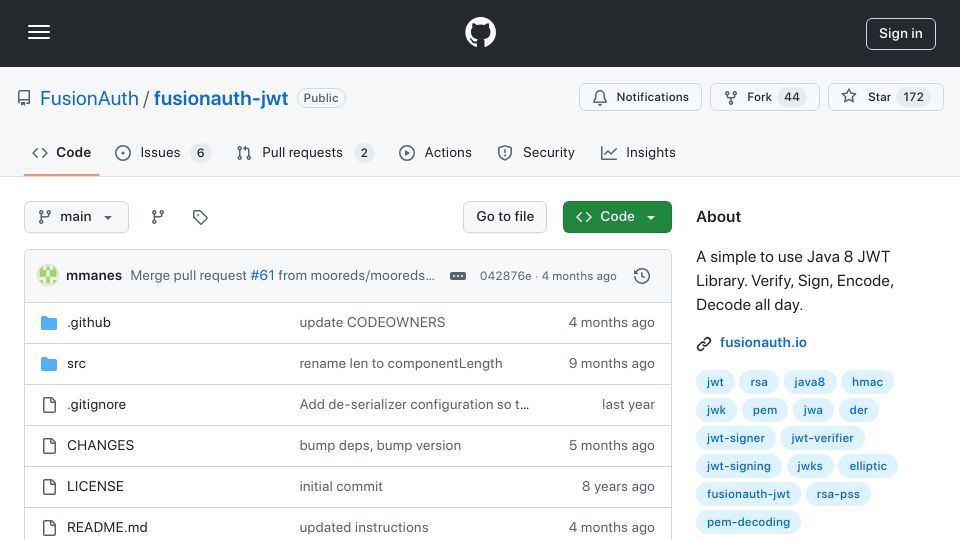Select the pem-decoding topic tag
960x540 pixels.
748,523
